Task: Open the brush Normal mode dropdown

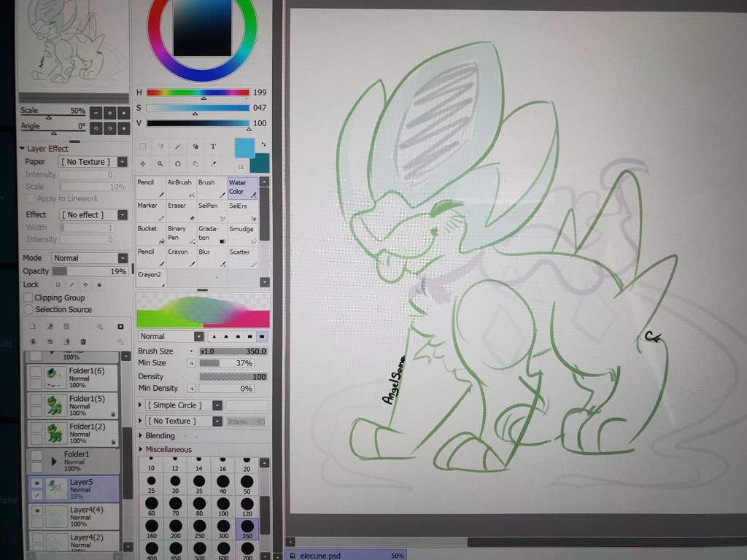Action: click(198, 337)
